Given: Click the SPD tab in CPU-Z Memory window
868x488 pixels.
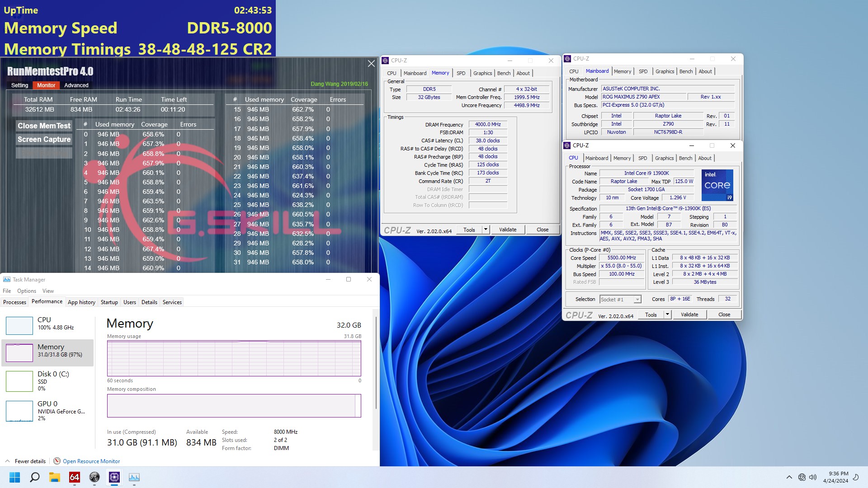Looking at the screenshot, I should [461, 73].
